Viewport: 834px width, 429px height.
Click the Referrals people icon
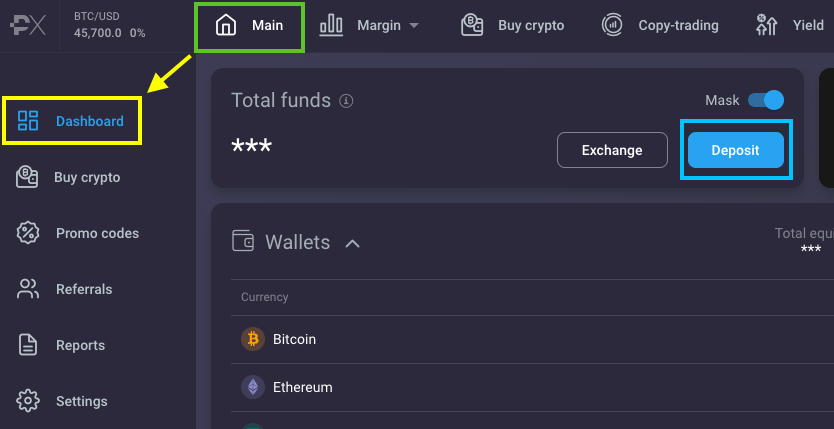(28, 289)
